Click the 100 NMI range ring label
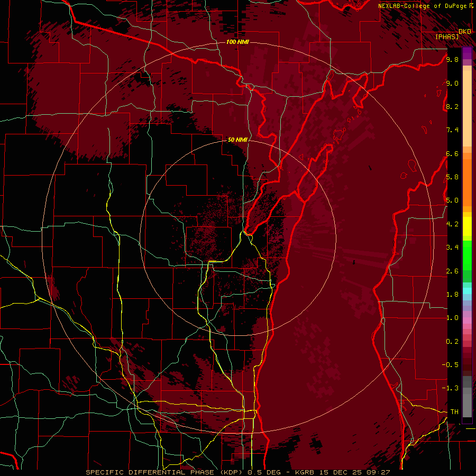Image resolution: width=476 pixels, height=476 pixels. coord(237,42)
